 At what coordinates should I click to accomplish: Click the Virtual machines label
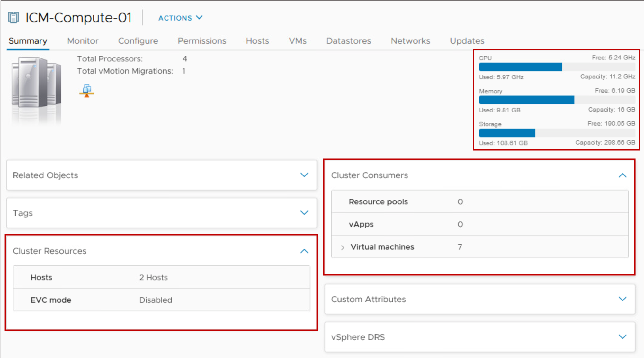click(382, 247)
